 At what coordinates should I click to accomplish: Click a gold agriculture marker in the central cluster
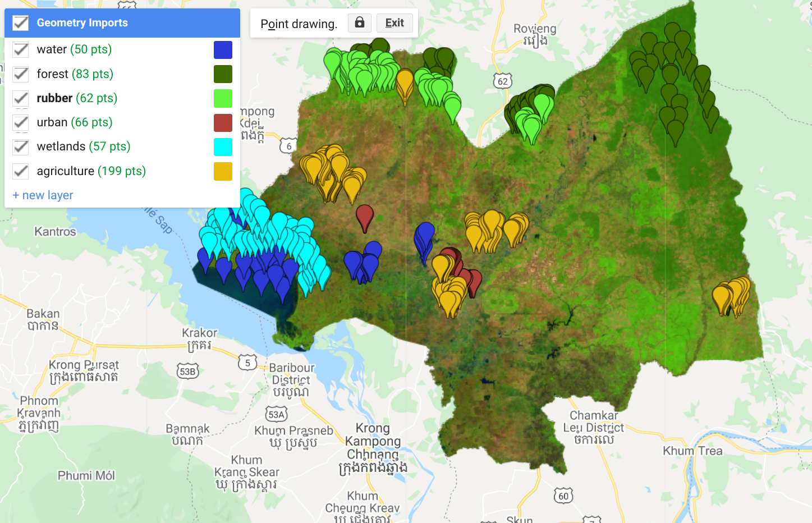[491, 224]
